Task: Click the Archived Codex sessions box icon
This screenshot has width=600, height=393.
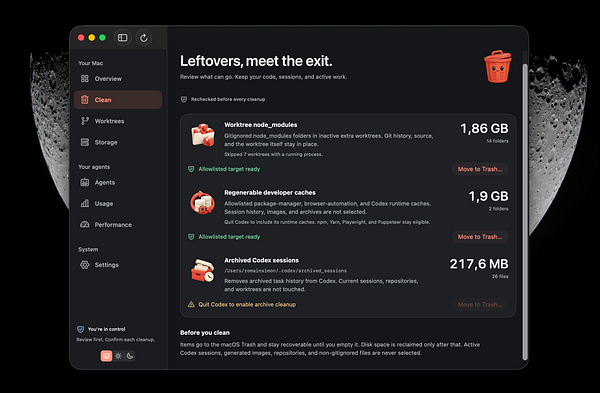Action: tap(202, 270)
